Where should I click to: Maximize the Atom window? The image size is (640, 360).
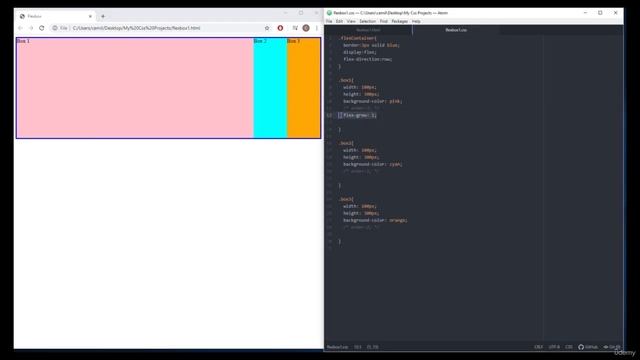coord(600,13)
